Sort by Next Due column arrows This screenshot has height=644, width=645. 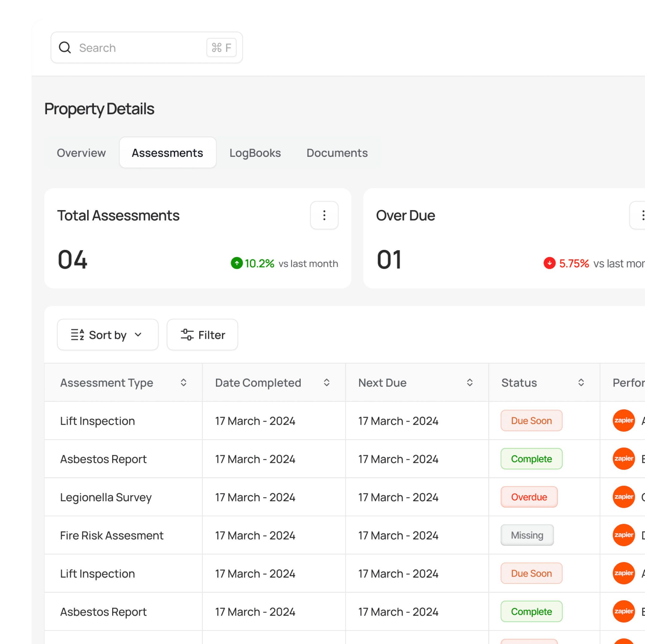coord(470,382)
